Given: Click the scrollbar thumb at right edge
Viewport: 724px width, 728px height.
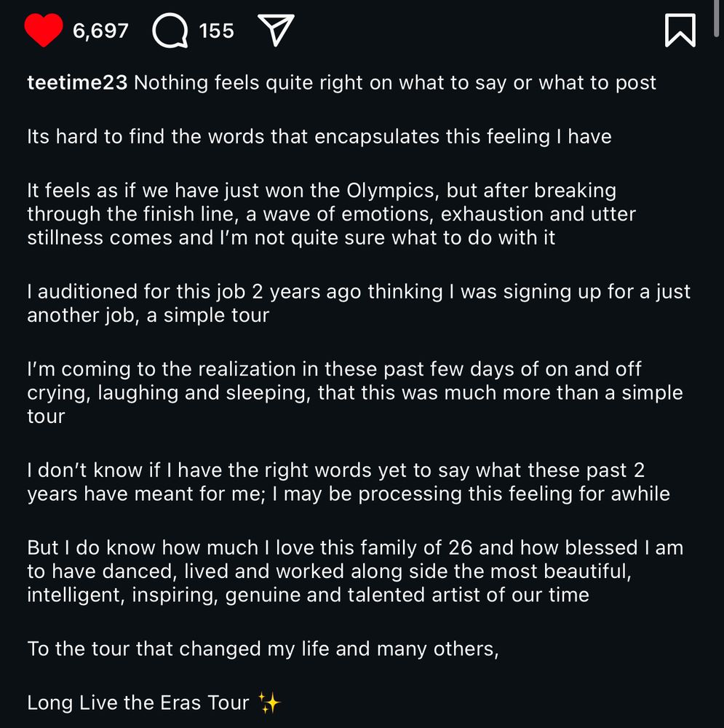Looking at the screenshot, I should click(x=718, y=17).
